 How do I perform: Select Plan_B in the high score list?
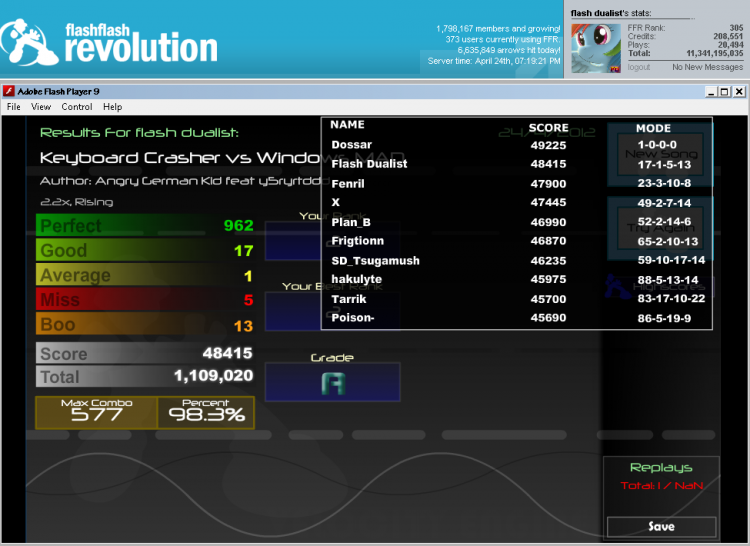351,222
